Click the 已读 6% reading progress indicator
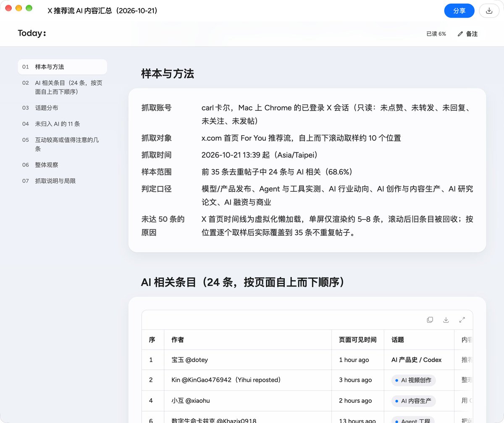This screenshot has width=504, height=423. pyautogui.click(x=436, y=34)
